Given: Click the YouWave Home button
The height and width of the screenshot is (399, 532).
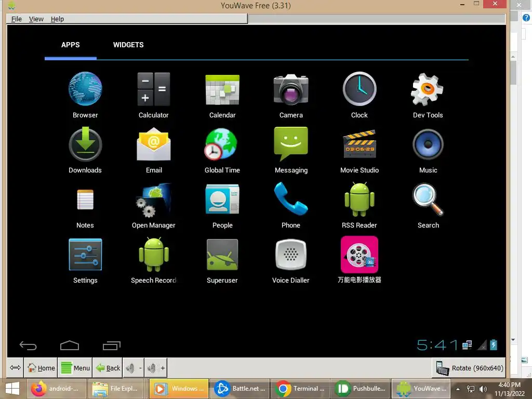Looking at the screenshot, I should (x=41, y=368).
